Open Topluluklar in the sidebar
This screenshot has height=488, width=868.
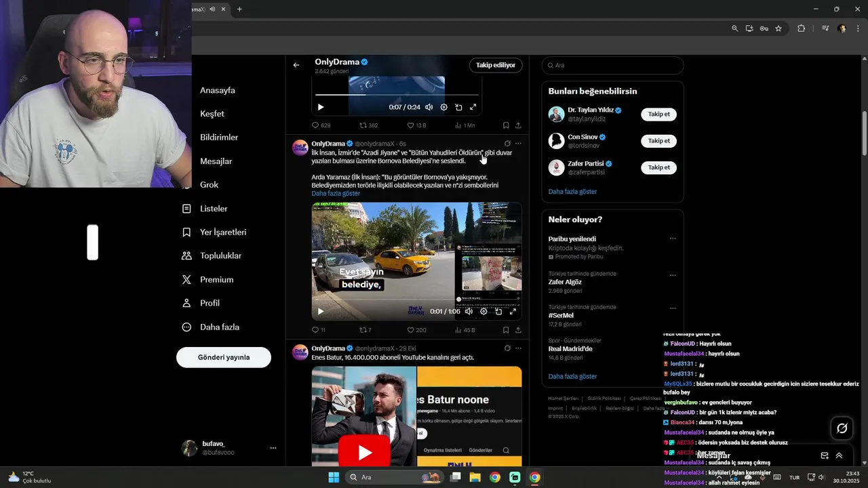212,256
